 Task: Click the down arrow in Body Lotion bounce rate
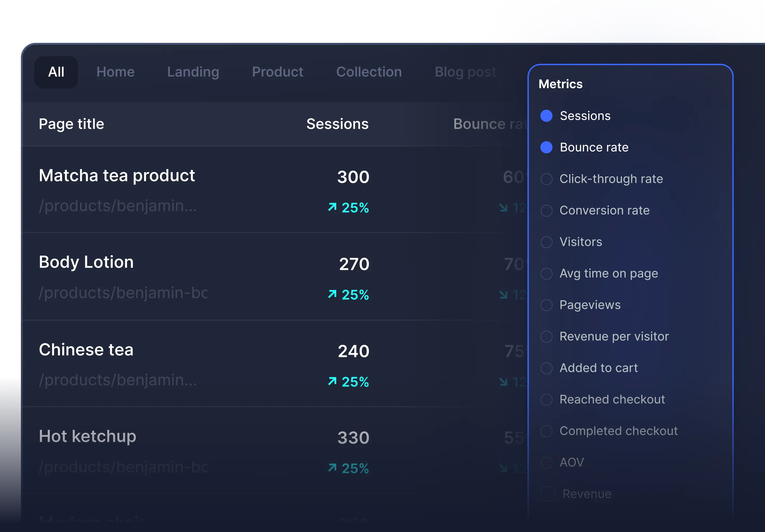pos(503,295)
